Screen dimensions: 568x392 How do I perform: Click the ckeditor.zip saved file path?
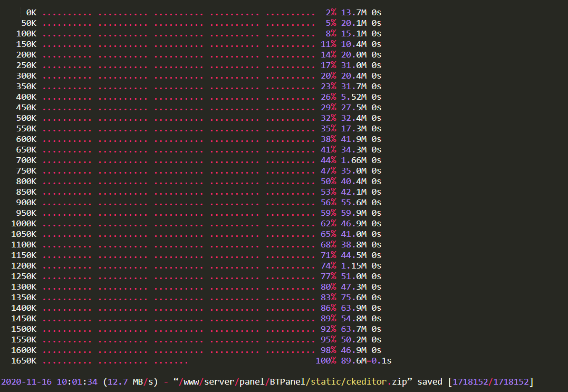(293, 382)
